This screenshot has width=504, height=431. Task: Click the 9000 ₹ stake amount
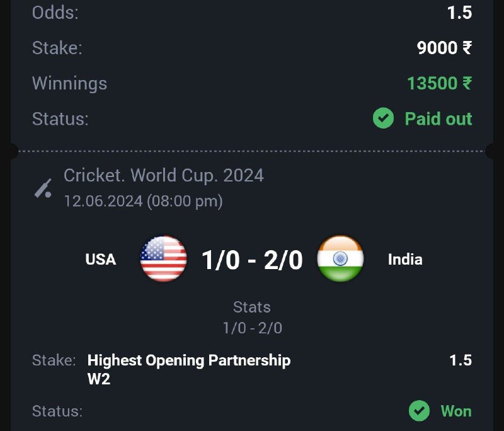(444, 48)
